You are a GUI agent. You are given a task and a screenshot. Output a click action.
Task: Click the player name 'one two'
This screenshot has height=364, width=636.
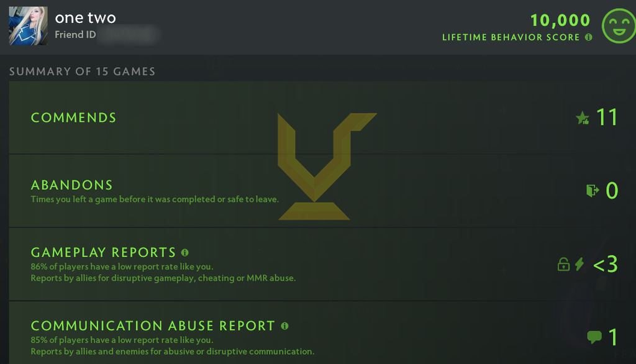pyautogui.click(x=85, y=18)
